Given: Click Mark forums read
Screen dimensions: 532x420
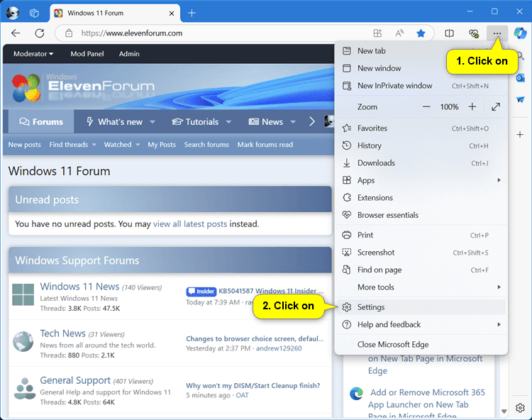Looking at the screenshot, I should (265, 145).
